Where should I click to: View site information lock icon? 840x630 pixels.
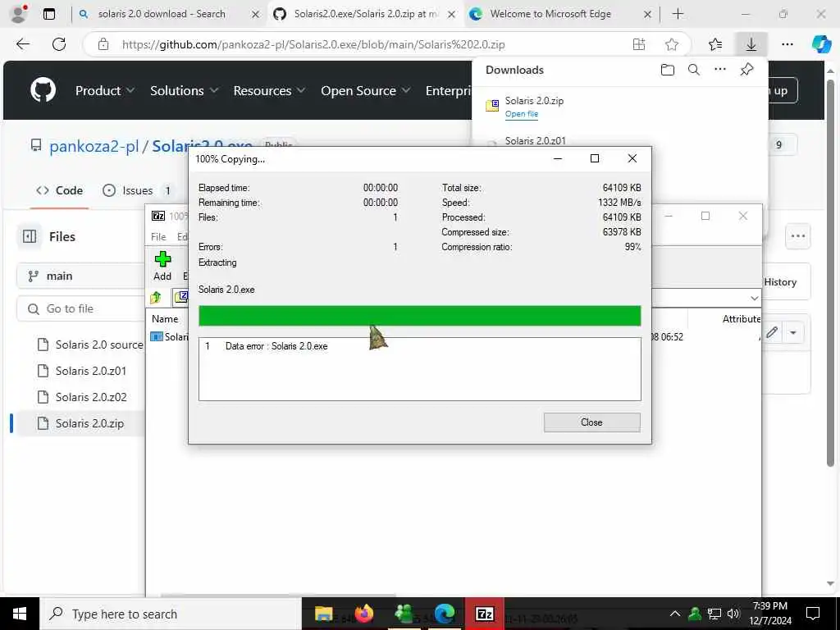point(103,44)
